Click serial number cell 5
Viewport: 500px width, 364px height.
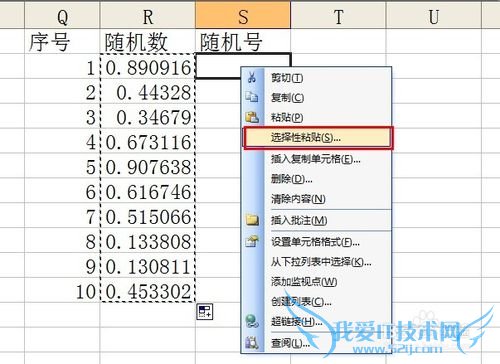(62, 166)
